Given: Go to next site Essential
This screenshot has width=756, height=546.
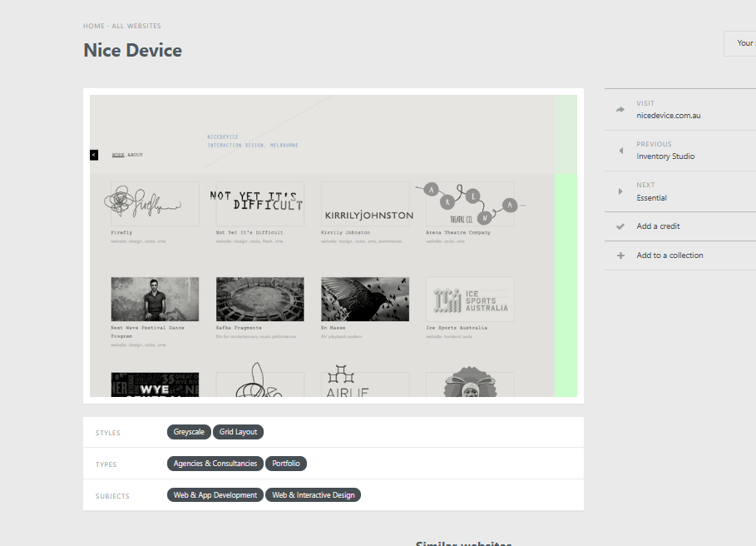Looking at the screenshot, I should tap(651, 198).
